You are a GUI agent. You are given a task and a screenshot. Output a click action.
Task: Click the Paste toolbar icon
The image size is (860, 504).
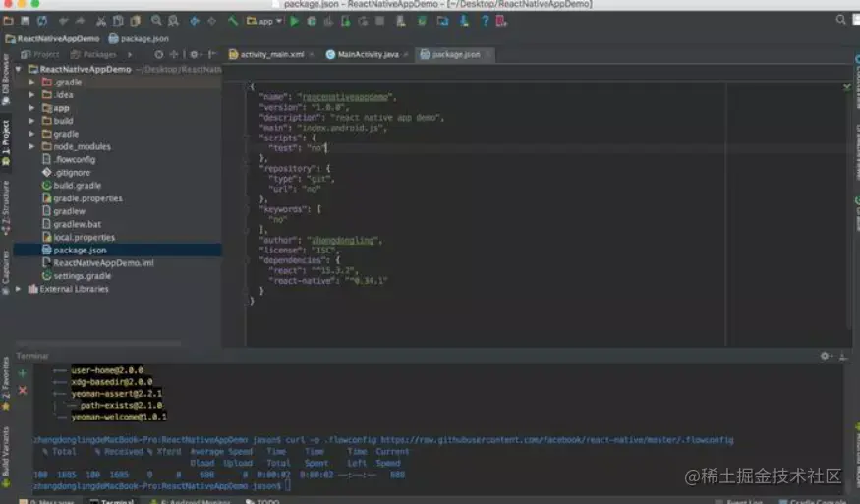135,21
